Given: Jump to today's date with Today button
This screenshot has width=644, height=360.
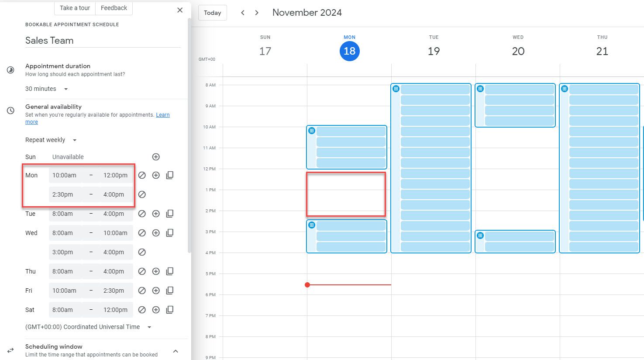Looking at the screenshot, I should 212,13.
